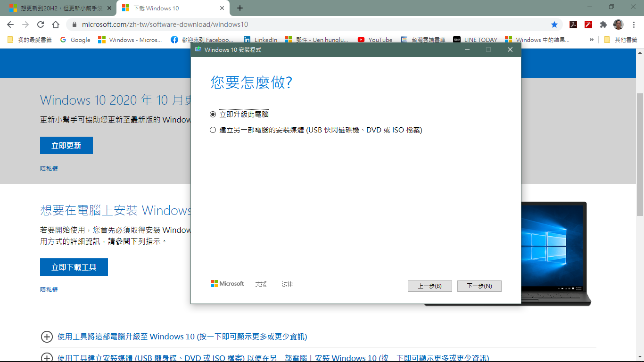Open the Windows 中的結果 bookmark

537,40
